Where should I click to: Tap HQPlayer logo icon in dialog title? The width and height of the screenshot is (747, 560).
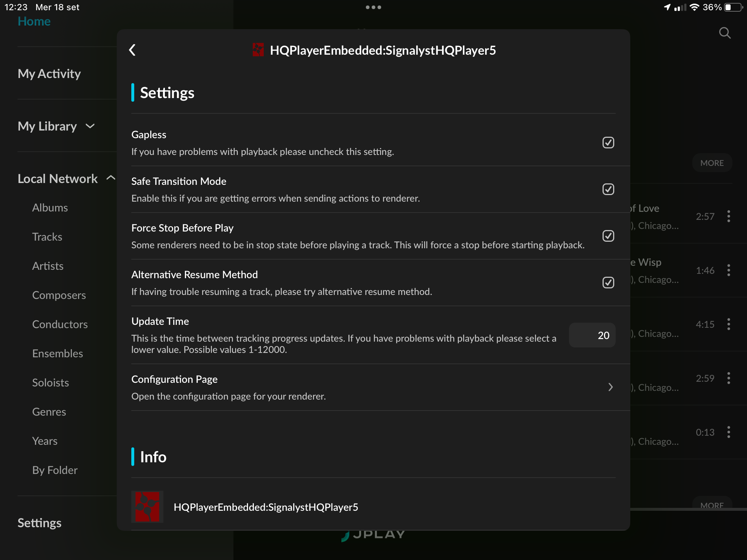[x=258, y=50]
